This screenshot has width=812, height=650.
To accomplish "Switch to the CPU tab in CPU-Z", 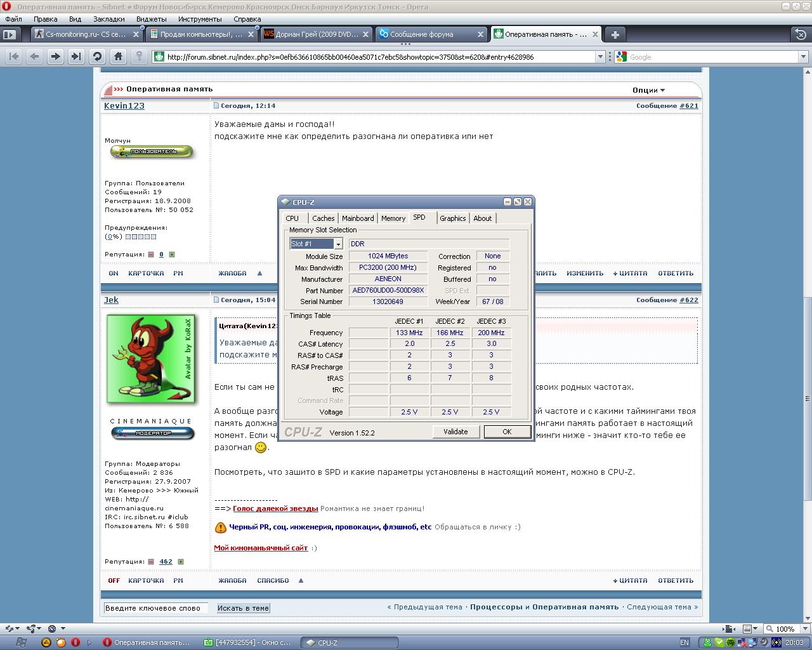I will (x=292, y=218).
